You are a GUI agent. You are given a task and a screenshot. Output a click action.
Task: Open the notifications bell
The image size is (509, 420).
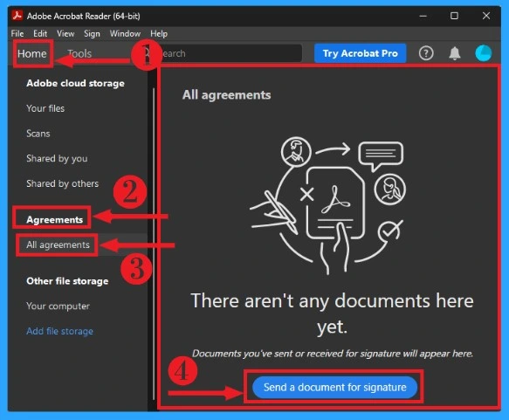455,53
